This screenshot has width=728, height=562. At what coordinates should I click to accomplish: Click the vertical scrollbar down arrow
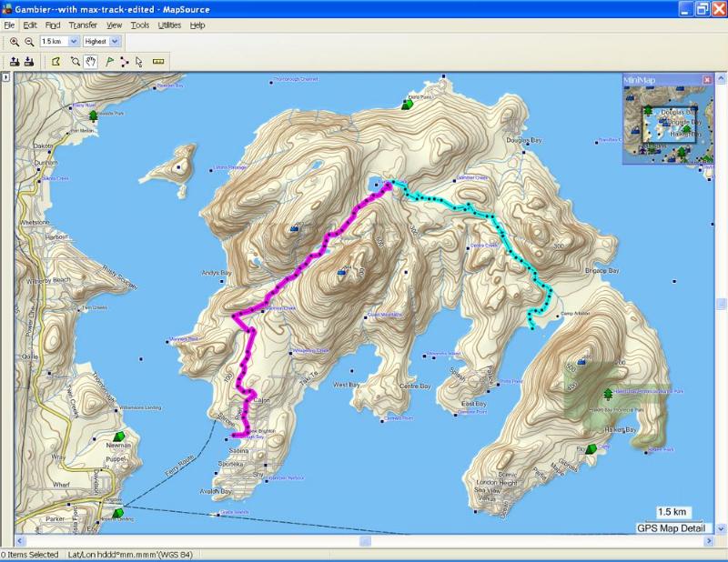(721, 528)
